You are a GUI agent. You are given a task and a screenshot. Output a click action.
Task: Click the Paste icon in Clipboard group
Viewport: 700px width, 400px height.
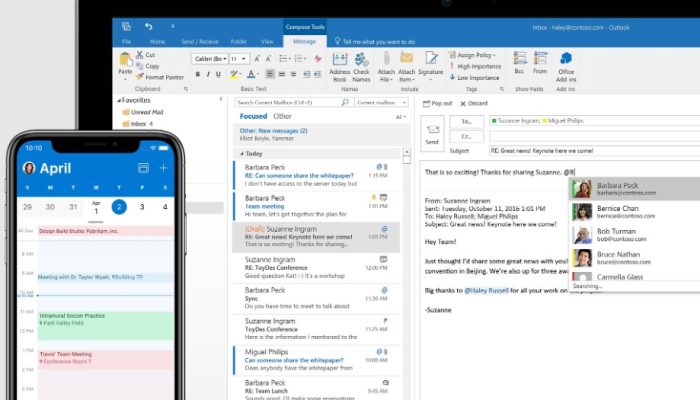coord(125,59)
